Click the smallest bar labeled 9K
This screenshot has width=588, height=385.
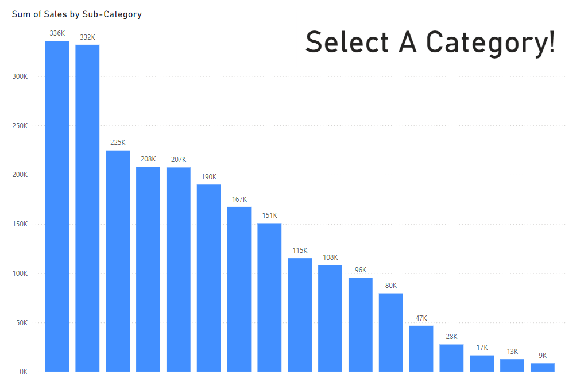tap(543, 367)
